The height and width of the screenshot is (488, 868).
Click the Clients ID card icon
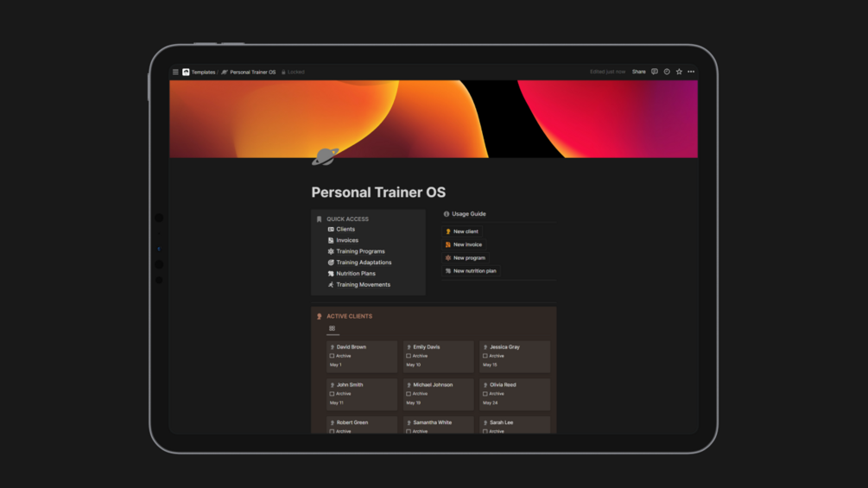point(331,229)
